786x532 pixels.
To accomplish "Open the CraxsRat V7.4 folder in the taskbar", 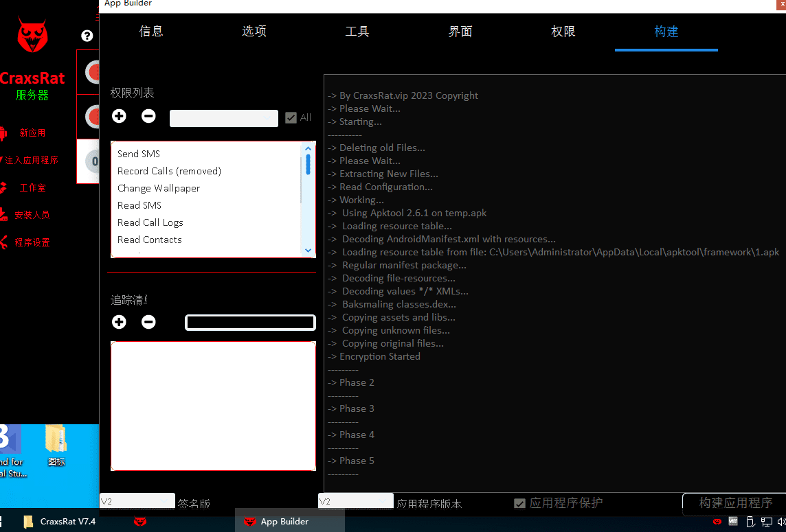I will [60, 522].
